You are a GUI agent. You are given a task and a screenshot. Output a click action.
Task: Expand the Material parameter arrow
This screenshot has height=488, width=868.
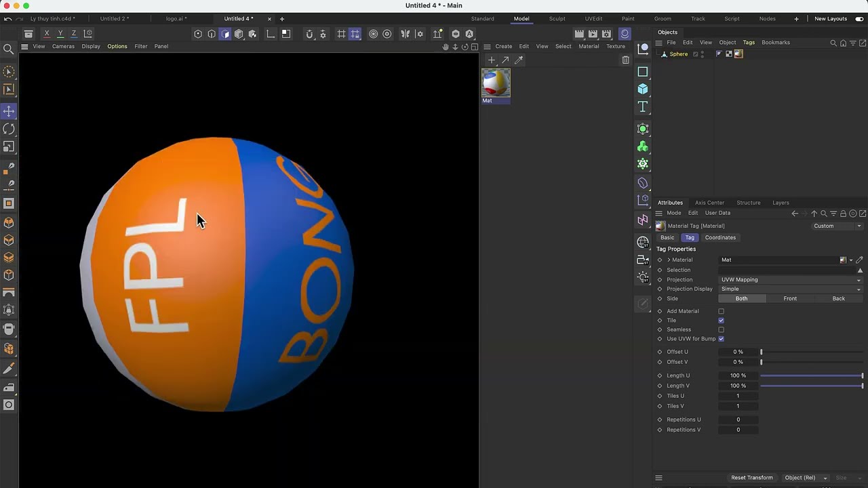point(669,260)
